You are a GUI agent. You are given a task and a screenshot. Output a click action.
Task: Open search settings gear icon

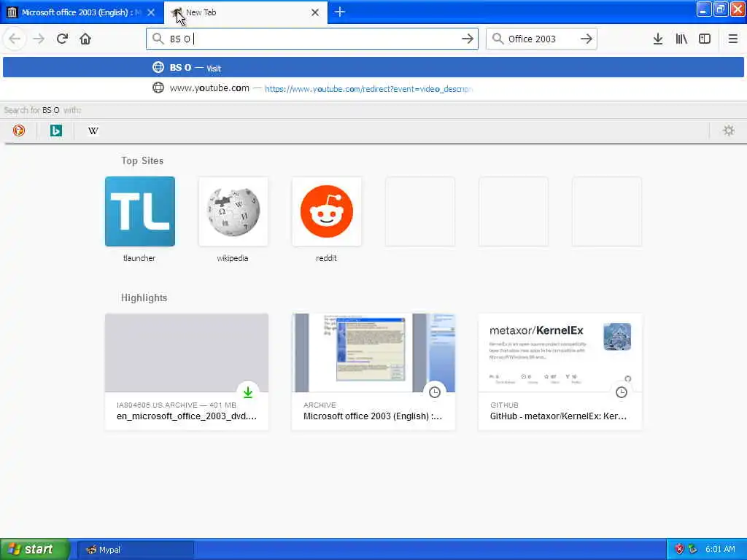coord(729,131)
